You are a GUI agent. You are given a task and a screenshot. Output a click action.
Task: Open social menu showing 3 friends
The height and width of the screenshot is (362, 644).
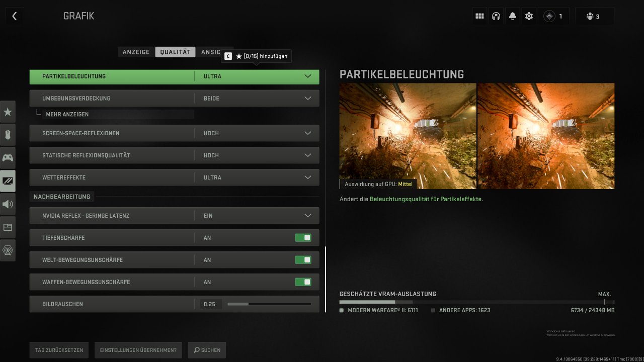(x=594, y=16)
